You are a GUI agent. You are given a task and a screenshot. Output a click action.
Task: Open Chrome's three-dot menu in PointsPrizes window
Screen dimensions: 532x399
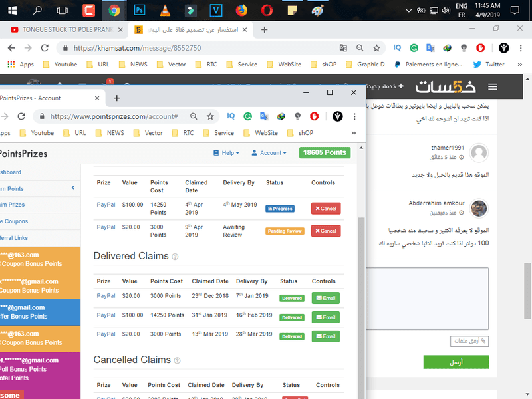click(355, 116)
